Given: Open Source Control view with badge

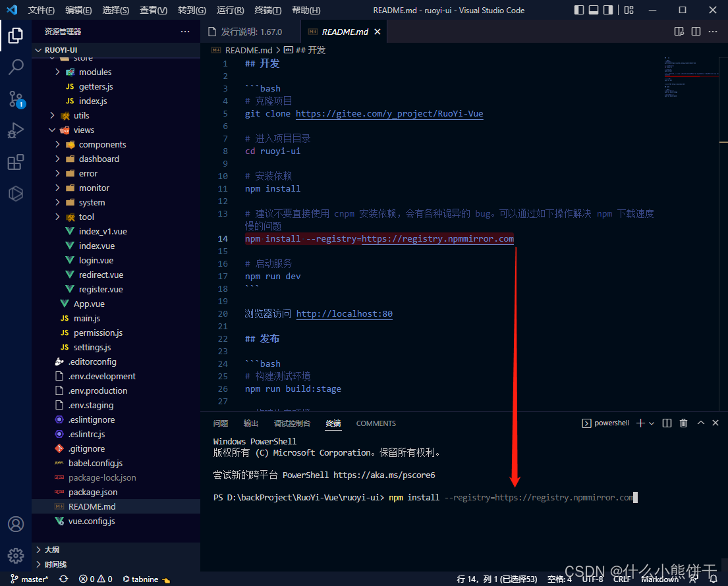Looking at the screenshot, I should tap(15, 99).
